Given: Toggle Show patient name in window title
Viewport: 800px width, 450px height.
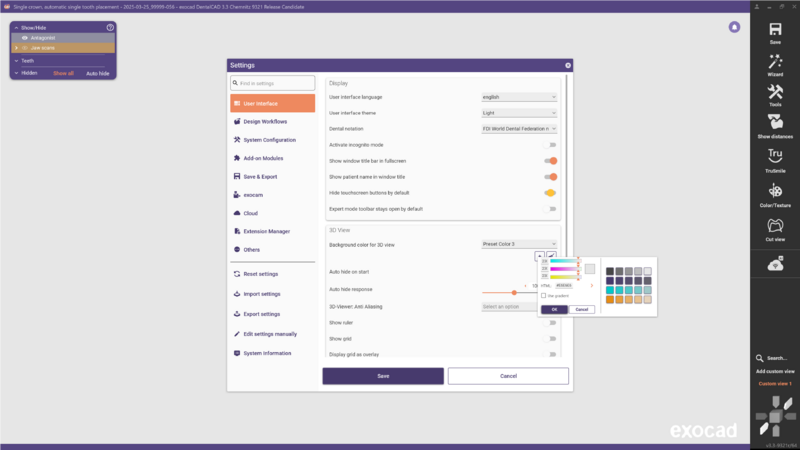Looking at the screenshot, I should click(550, 177).
